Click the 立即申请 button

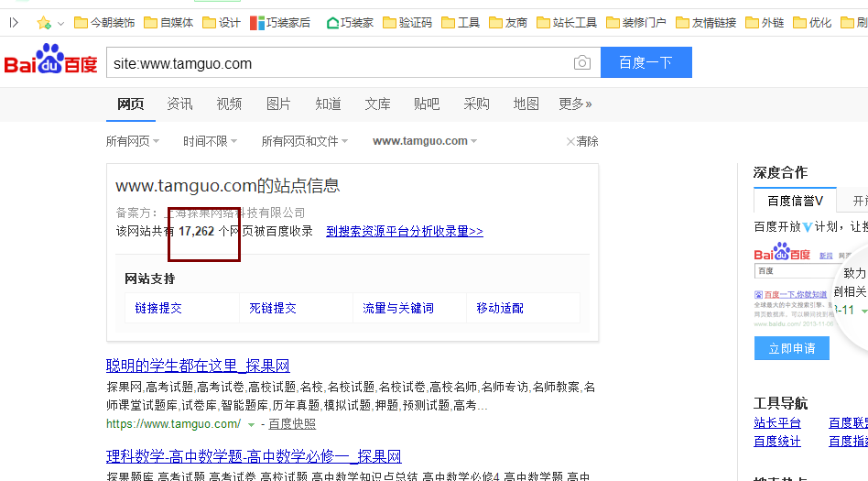[x=792, y=348]
